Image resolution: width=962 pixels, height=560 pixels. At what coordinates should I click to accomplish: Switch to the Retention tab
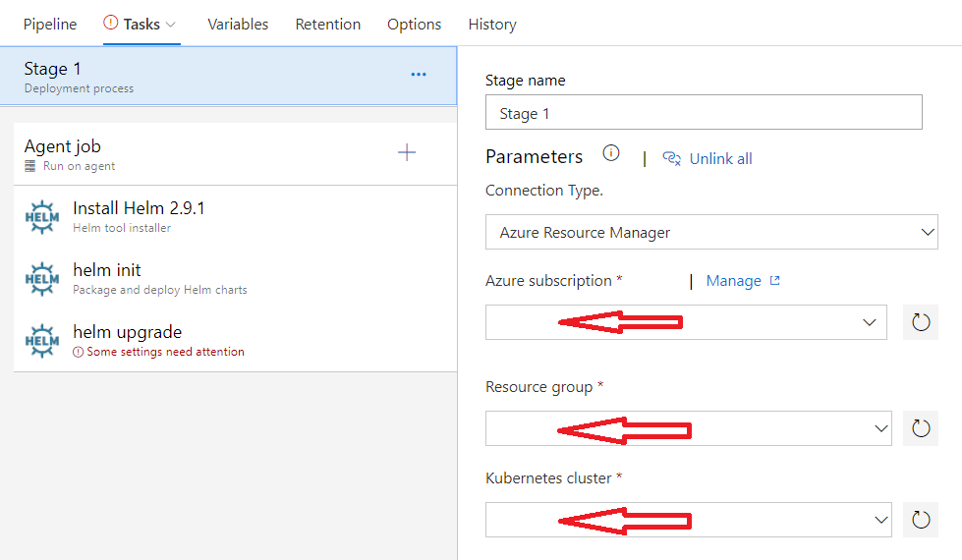(327, 24)
